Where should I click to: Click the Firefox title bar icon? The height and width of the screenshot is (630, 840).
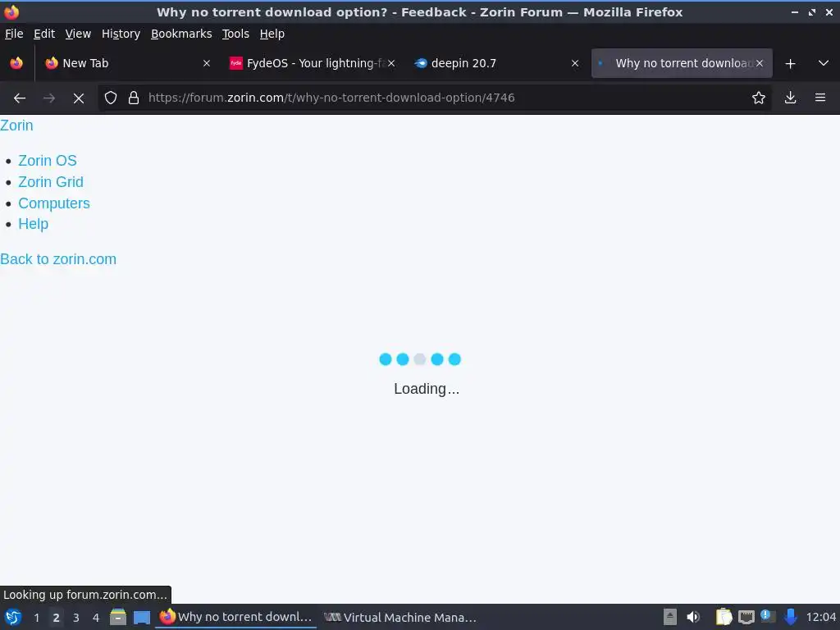click(x=11, y=11)
